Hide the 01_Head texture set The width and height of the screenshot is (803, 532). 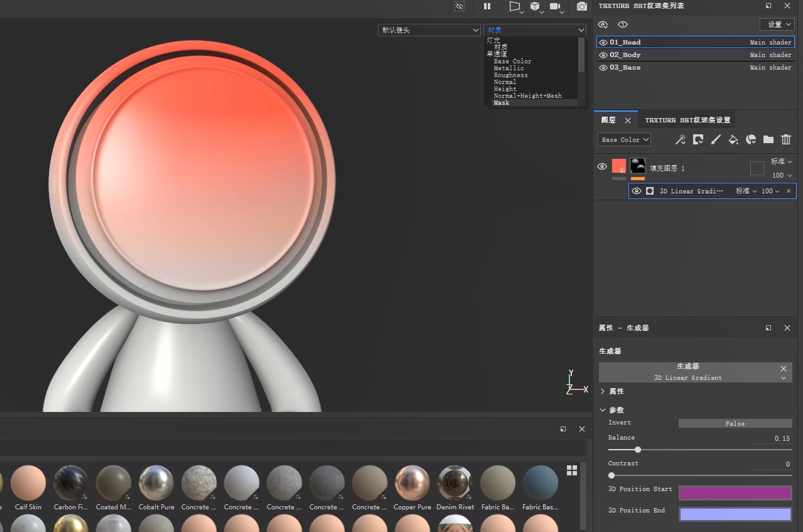(603, 43)
